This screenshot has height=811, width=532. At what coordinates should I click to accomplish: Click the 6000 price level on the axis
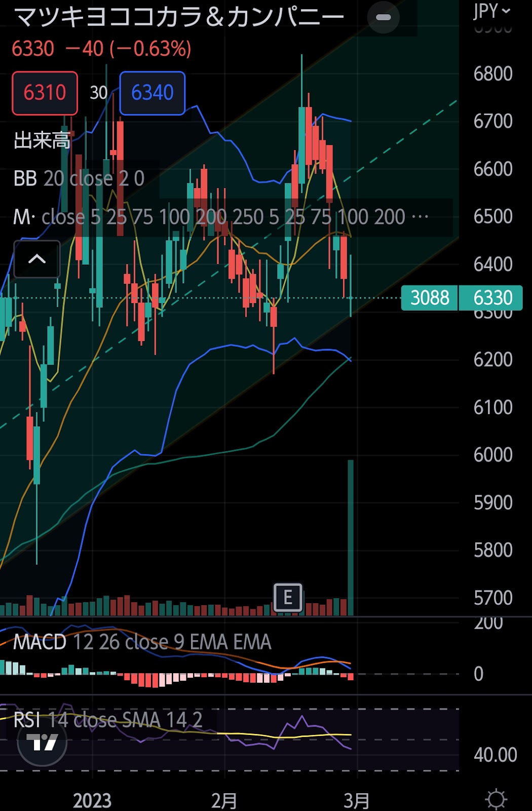493,455
